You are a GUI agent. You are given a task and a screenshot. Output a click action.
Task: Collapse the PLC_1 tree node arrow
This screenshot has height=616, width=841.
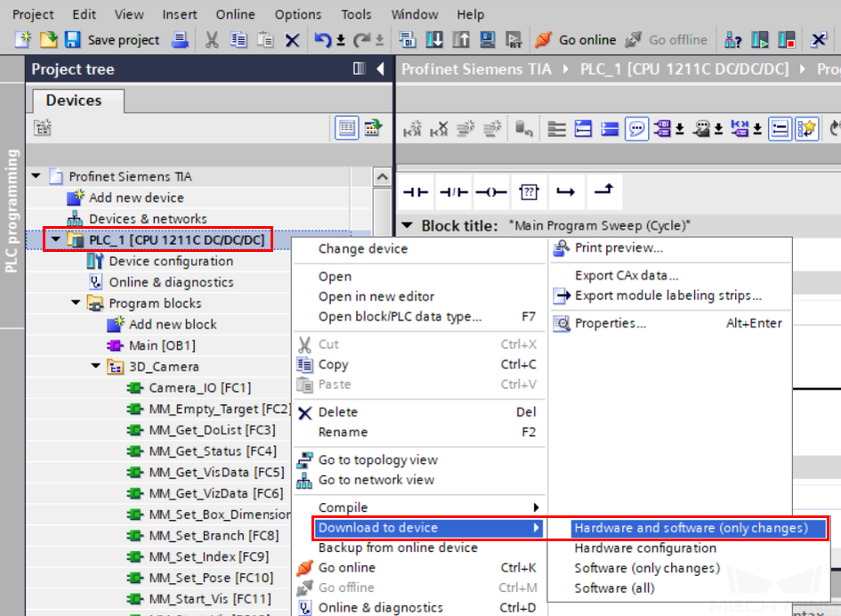pos(56,239)
